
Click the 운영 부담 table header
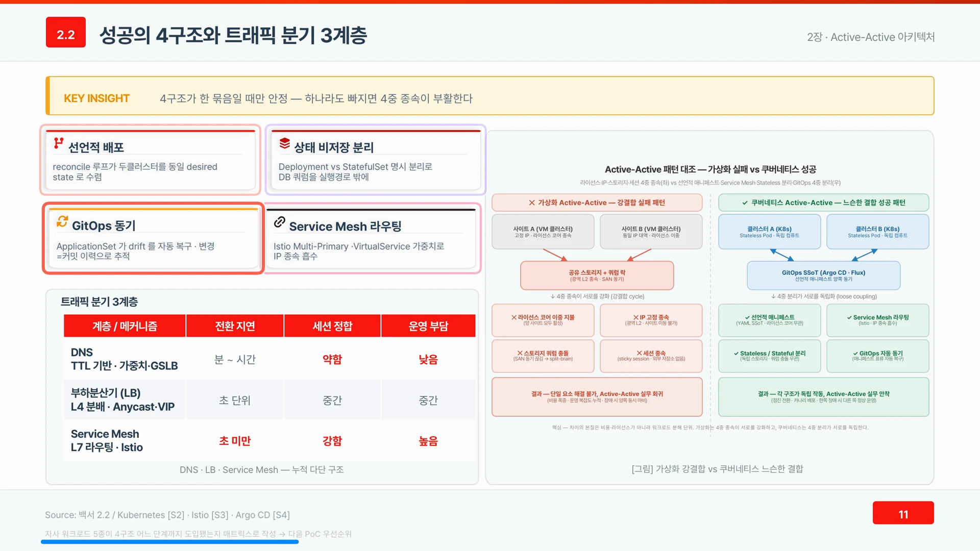tap(428, 326)
